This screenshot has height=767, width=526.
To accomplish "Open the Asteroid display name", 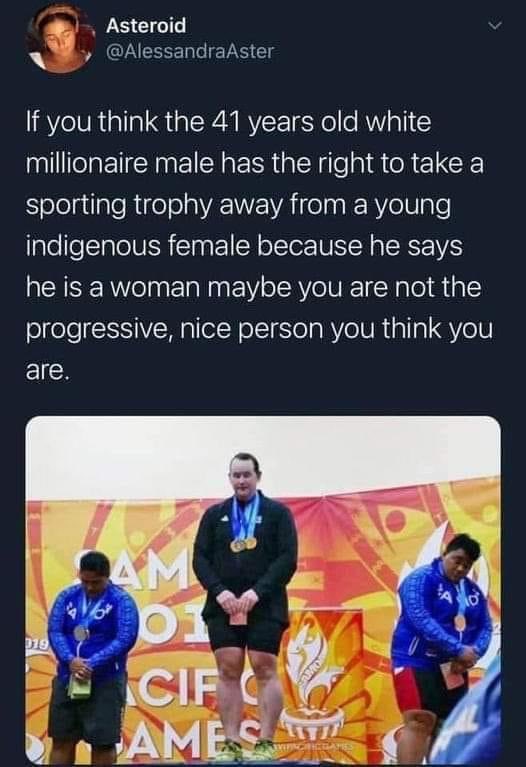I will pos(146,25).
